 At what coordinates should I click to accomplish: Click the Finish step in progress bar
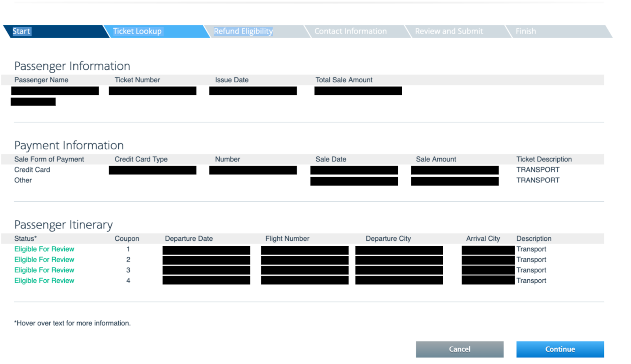coord(526,32)
